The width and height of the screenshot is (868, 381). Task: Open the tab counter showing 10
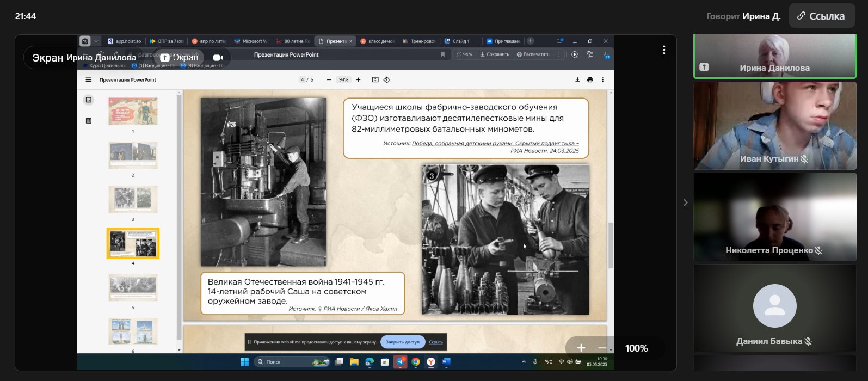click(x=85, y=41)
